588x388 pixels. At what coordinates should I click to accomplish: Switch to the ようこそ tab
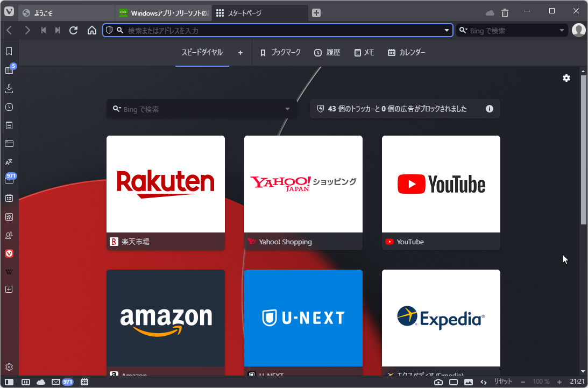point(65,12)
